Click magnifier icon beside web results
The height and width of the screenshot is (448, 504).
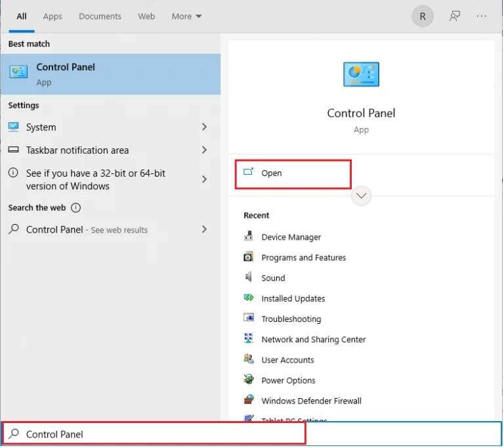14,229
